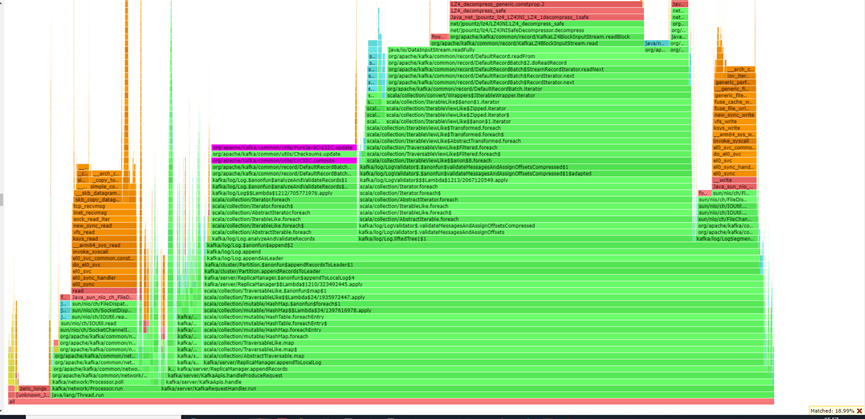The height and width of the screenshot is (419, 865).
Task: Select sun/nio/ch/SocketChannel... frame
Action: tap(98, 330)
